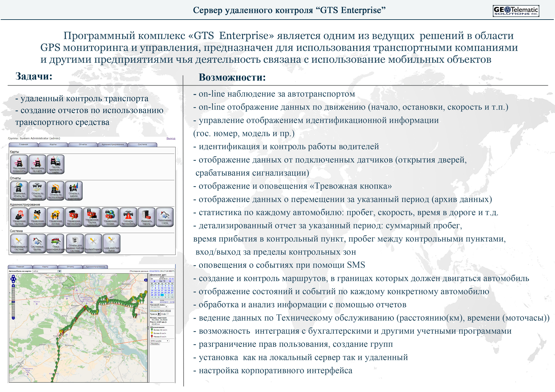The image size is (555, 392).
Task: Click the От start date field
Action: pyautogui.click(x=162, y=279)
